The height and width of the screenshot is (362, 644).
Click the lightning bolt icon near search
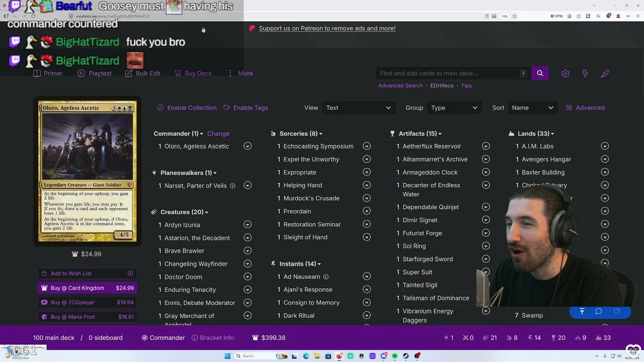585,73
